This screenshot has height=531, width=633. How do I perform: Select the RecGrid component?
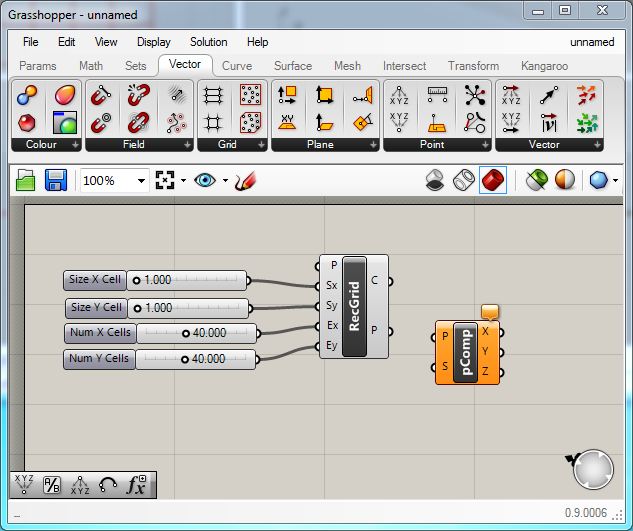click(x=354, y=307)
